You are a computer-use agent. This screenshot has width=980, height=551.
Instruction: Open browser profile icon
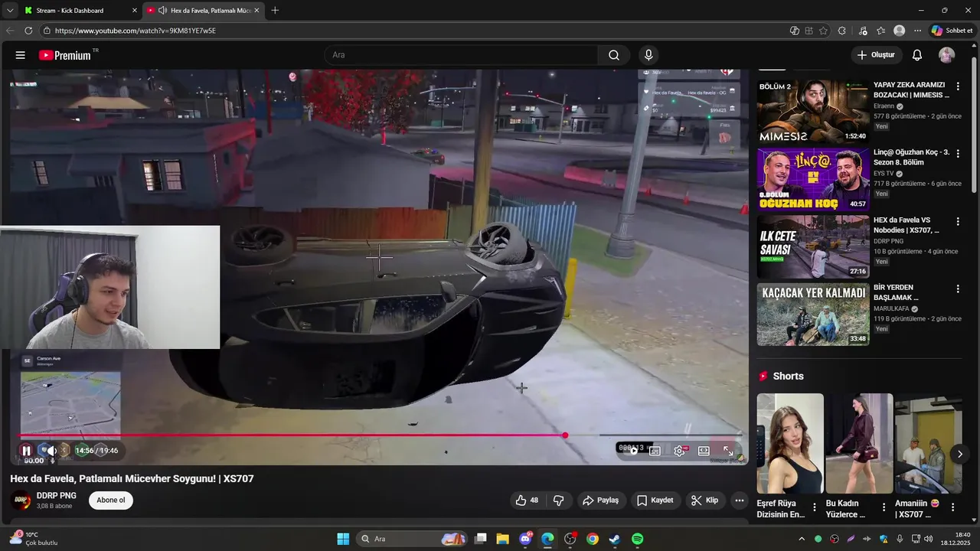tap(900, 31)
